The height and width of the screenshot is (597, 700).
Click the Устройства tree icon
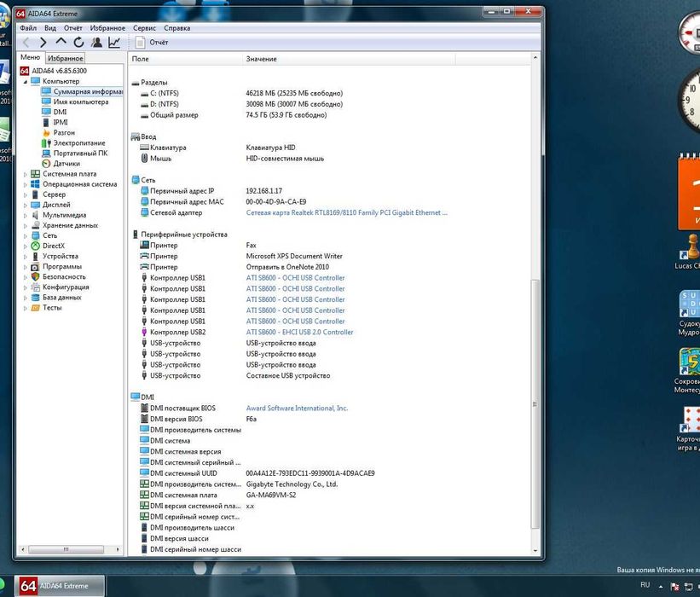(x=35, y=257)
